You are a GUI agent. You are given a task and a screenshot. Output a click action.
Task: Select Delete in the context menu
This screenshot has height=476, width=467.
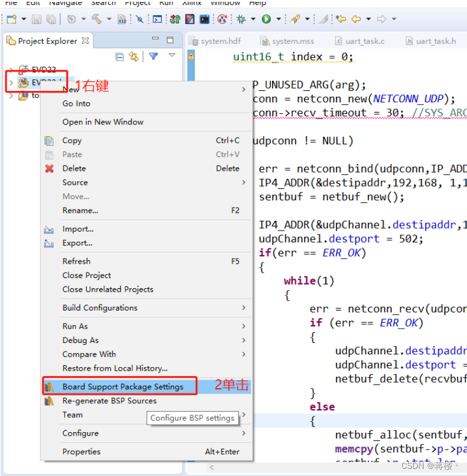147,168
